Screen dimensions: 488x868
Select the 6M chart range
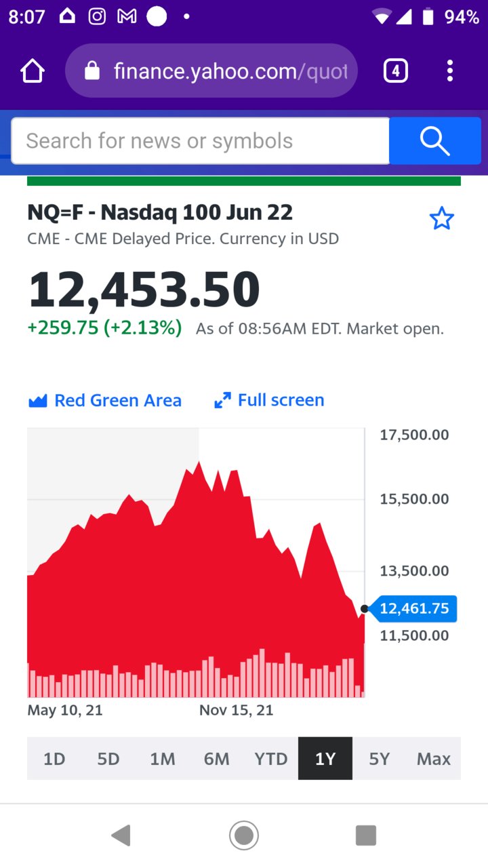pyautogui.click(x=217, y=759)
